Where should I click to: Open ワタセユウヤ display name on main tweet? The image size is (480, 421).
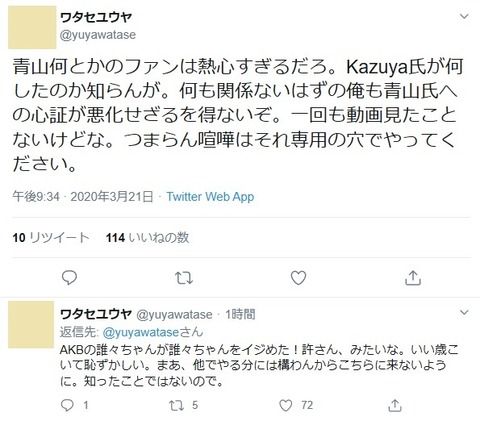96,17
